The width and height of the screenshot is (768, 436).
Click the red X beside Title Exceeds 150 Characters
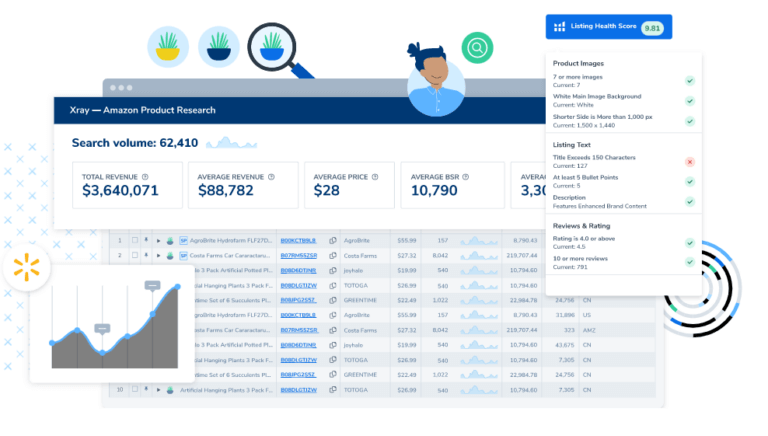pos(690,162)
